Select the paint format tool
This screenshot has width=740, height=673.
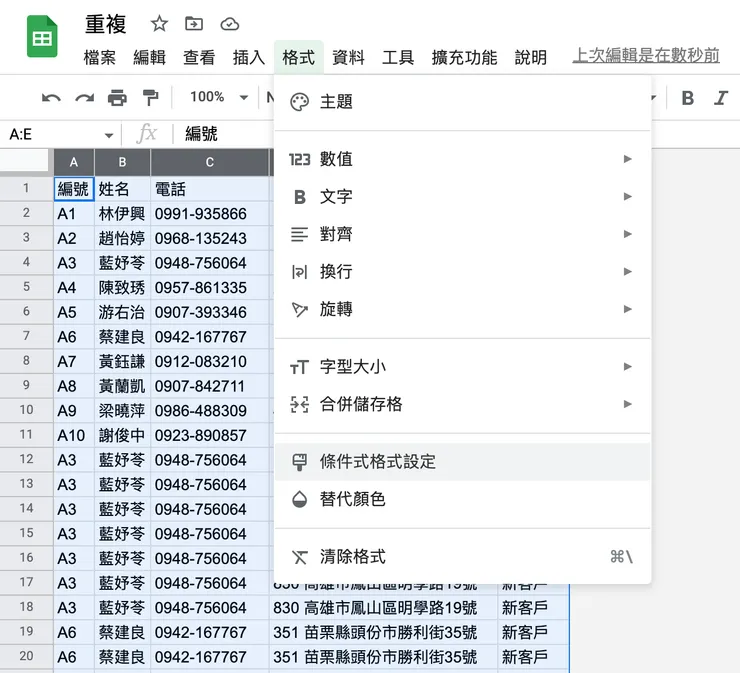150,98
